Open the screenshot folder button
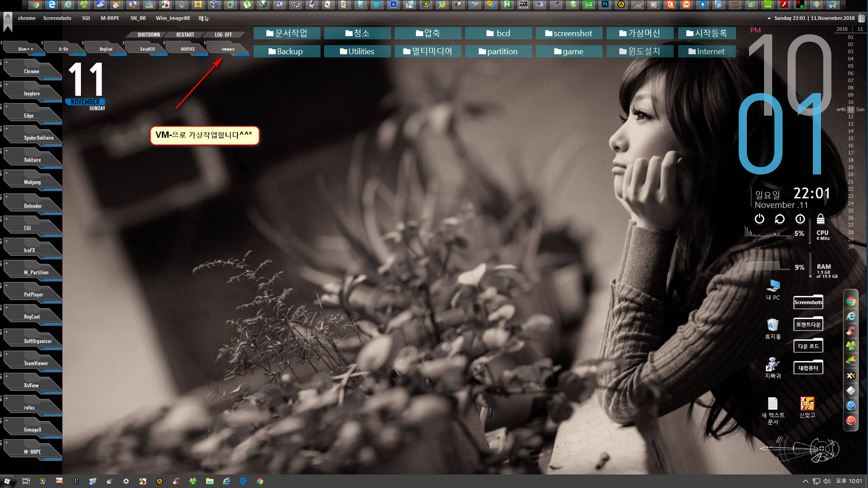The width and height of the screenshot is (868, 488). coord(569,33)
